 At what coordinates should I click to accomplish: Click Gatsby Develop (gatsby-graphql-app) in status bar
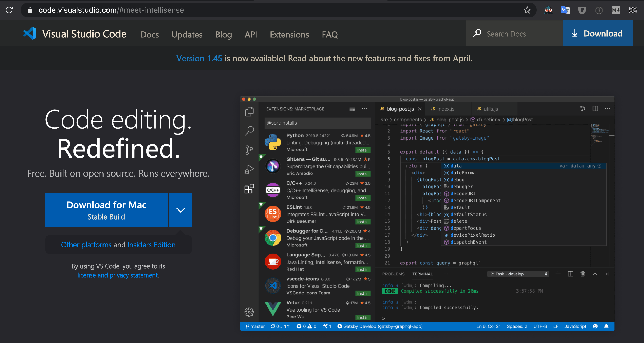380,326
